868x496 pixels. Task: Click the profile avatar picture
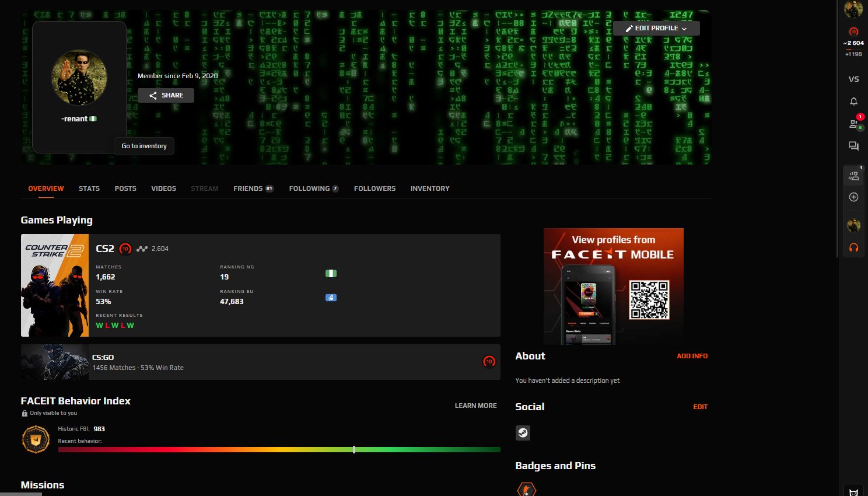point(79,78)
